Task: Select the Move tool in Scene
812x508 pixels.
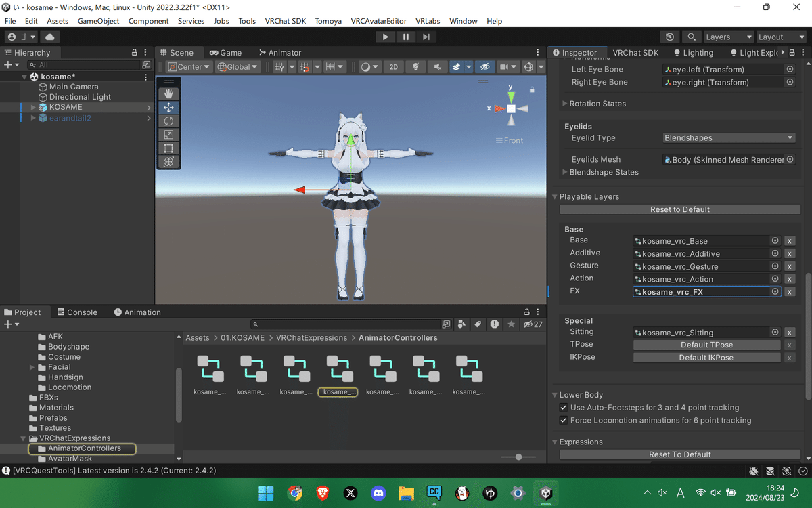Action: coord(168,107)
